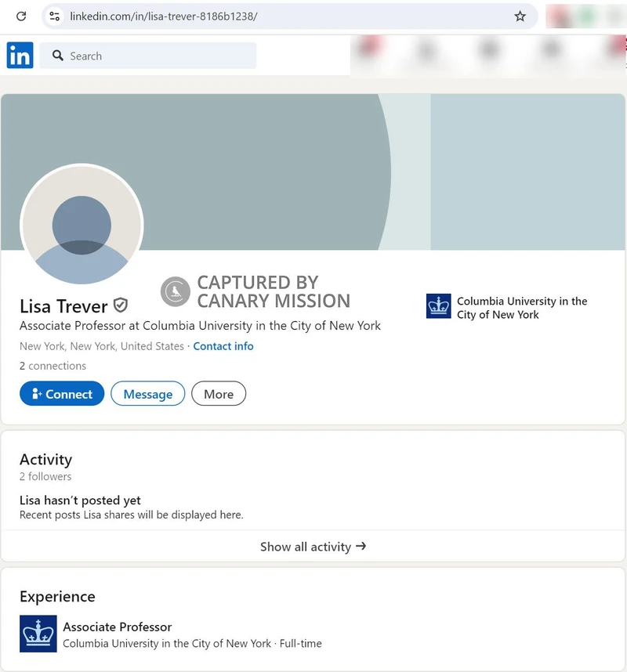Click the Canary Mission watermark emblem
Viewport: 627px width, 672px height.
tap(175, 292)
